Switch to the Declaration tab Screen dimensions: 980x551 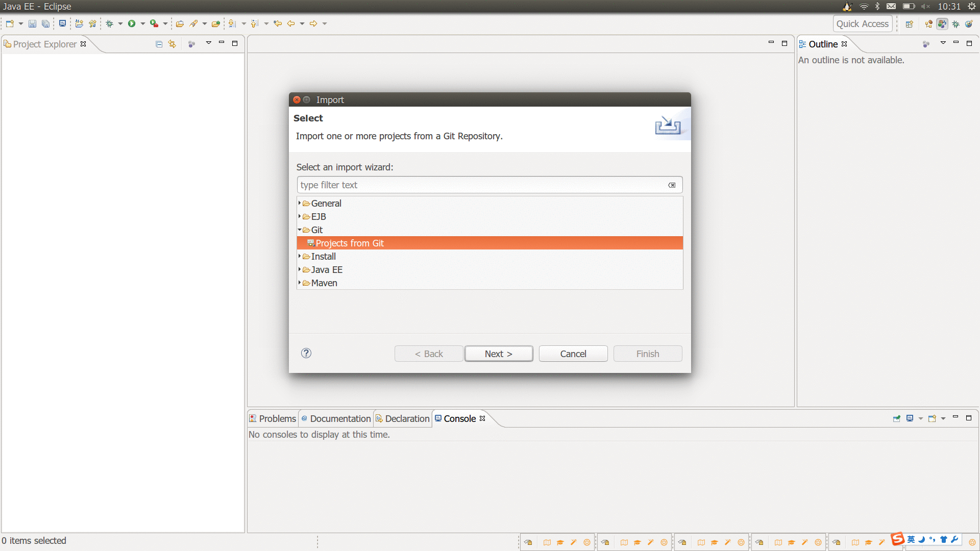pos(403,418)
